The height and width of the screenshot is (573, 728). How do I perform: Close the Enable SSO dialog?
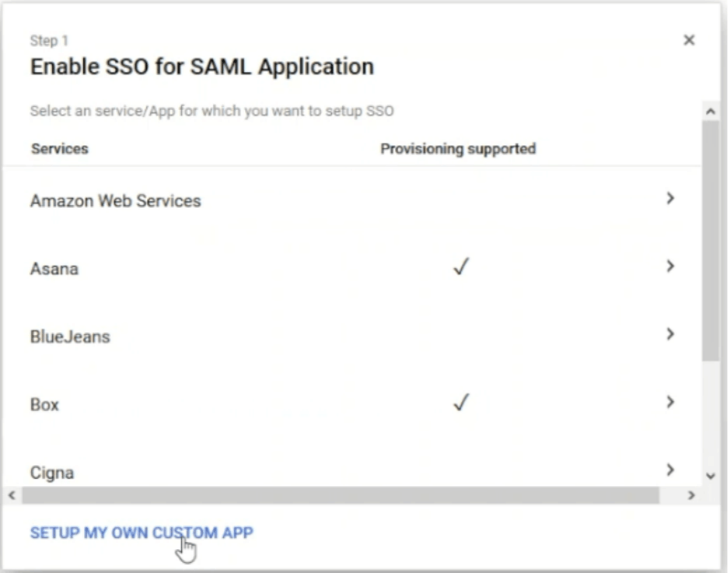tap(689, 40)
